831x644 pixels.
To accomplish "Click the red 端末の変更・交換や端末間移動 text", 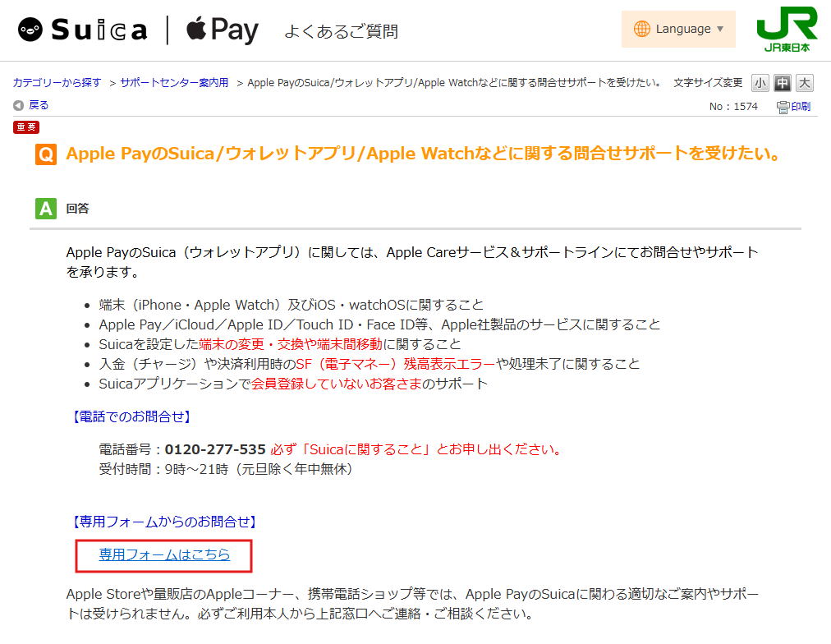I will click(x=291, y=344).
